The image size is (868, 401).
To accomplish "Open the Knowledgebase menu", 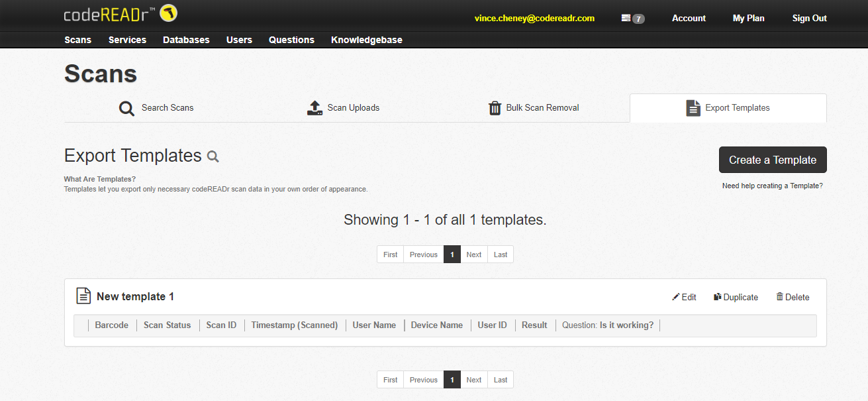I will (x=367, y=40).
